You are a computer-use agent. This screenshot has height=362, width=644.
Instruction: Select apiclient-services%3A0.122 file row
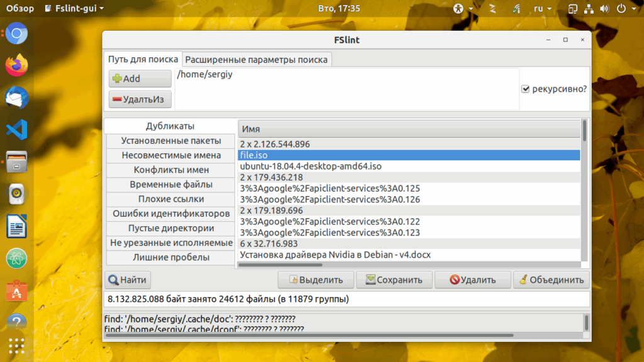pos(409,222)
